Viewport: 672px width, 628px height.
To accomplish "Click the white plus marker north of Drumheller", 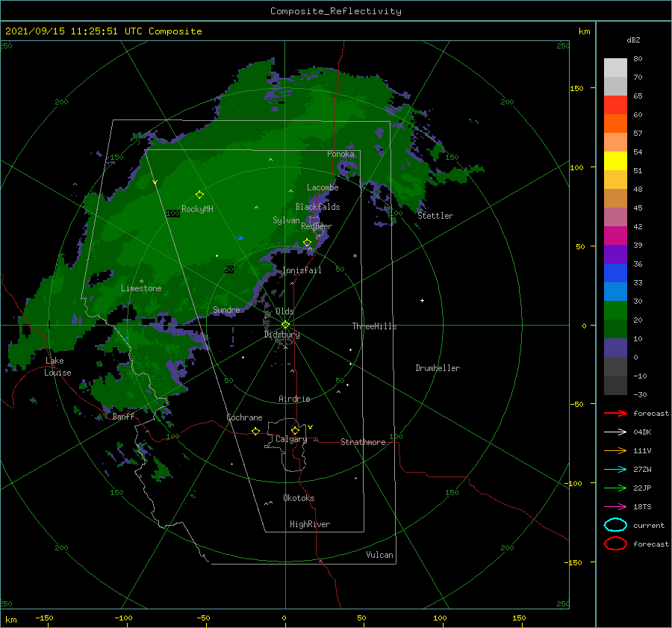I will click(422, 300).
